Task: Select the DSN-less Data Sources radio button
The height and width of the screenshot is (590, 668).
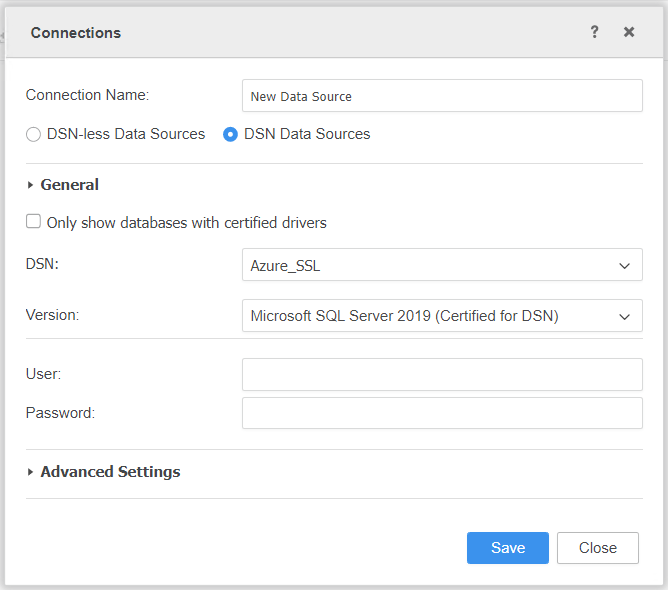Action: pos(33,134)
